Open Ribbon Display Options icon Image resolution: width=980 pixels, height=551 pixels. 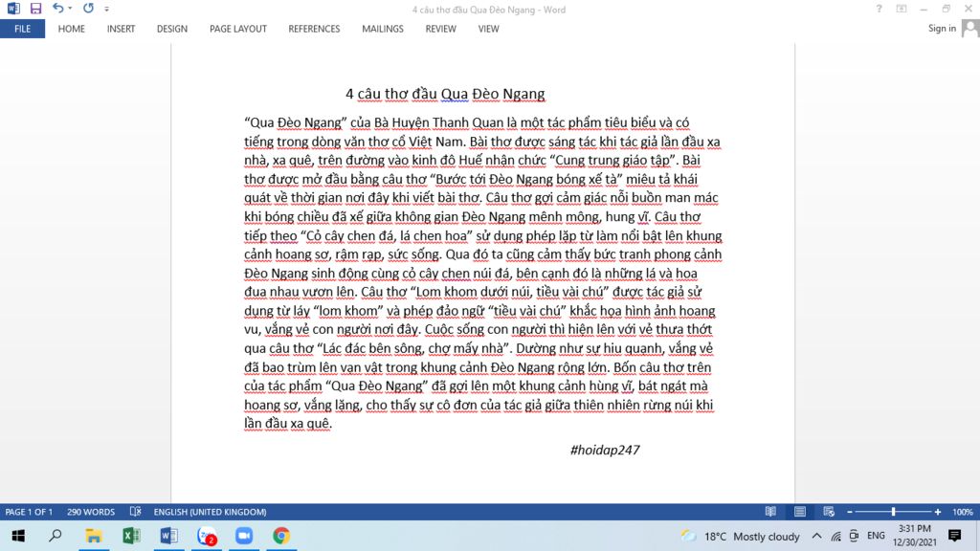(x=902, y=9)
